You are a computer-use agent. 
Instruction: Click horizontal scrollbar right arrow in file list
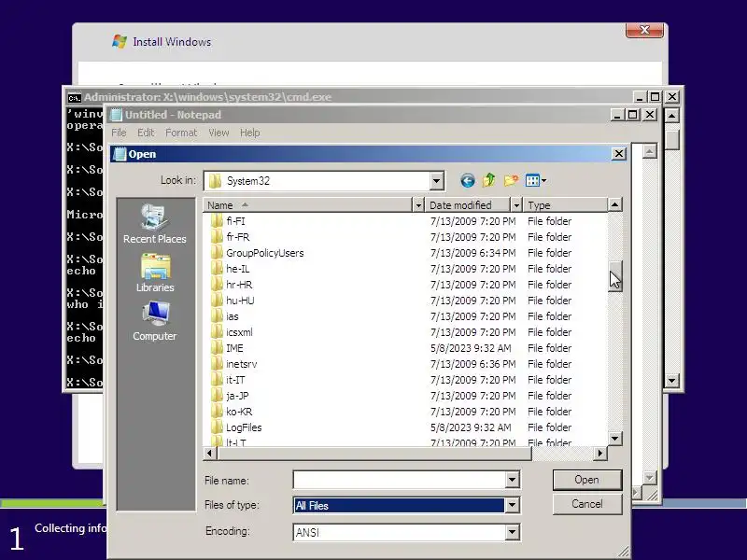click(x=600, y=454)
